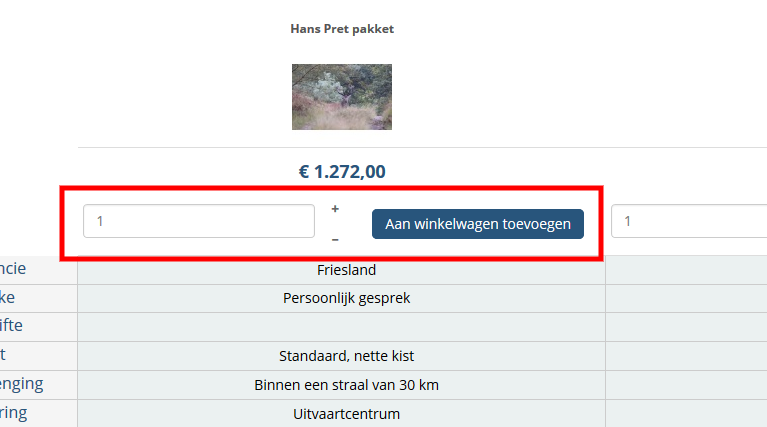Click the Standaard, nette kist cell
Screen dimensions: 767x427
coord(342,356)
